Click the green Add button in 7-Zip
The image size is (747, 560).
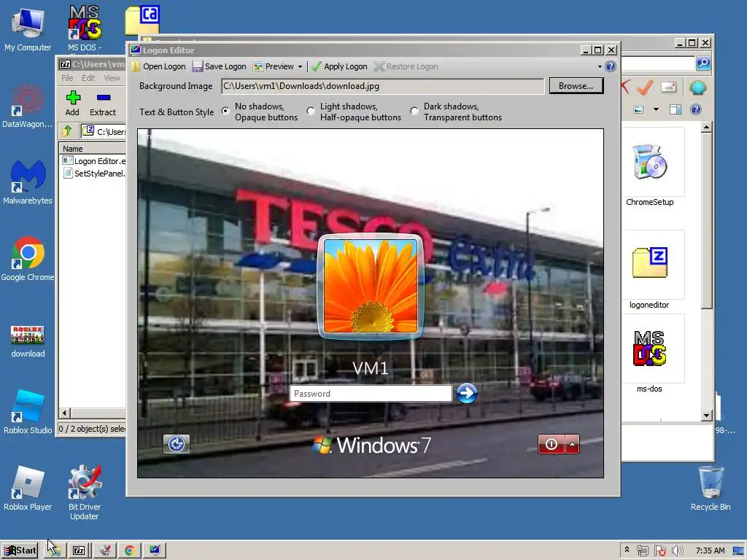pos(72,104)
